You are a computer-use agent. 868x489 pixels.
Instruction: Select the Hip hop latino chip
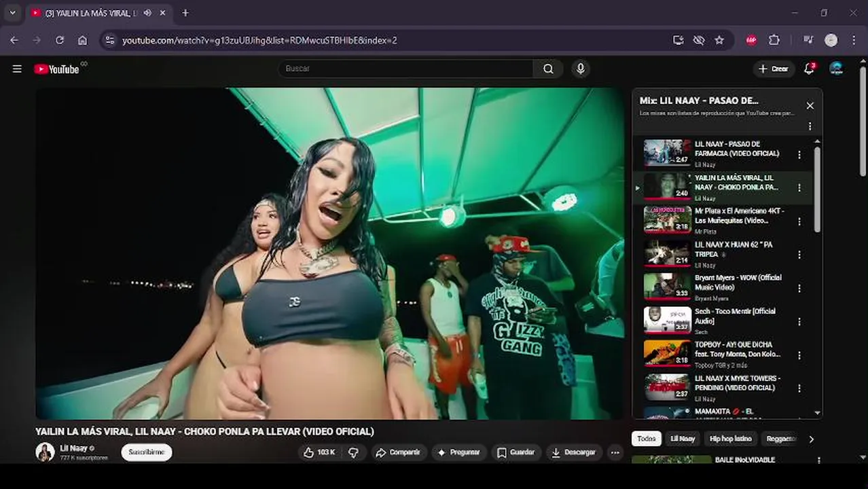(731, 439)
